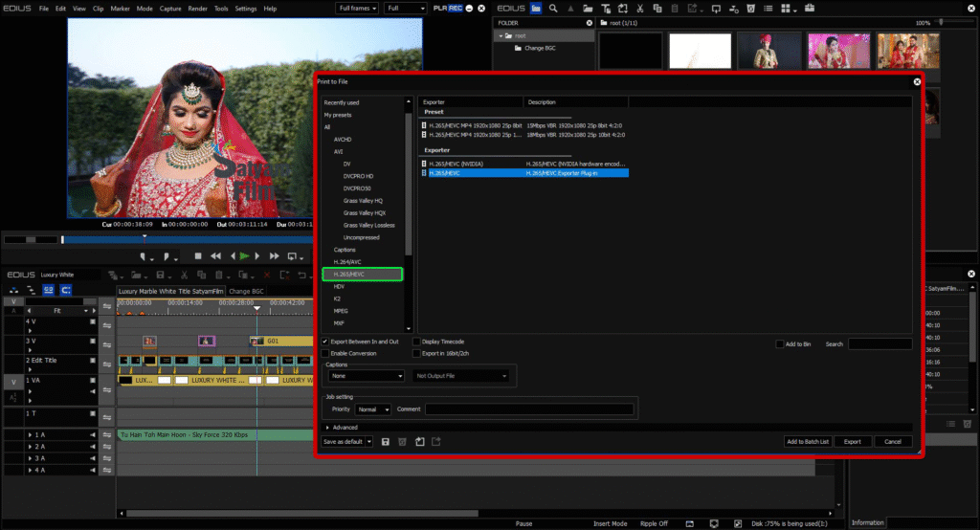The height and width of the screenshot is (530, 980).
Task: Select Luxury Marble White Title SatyamFilm tab
Action: tap(170, 291)
